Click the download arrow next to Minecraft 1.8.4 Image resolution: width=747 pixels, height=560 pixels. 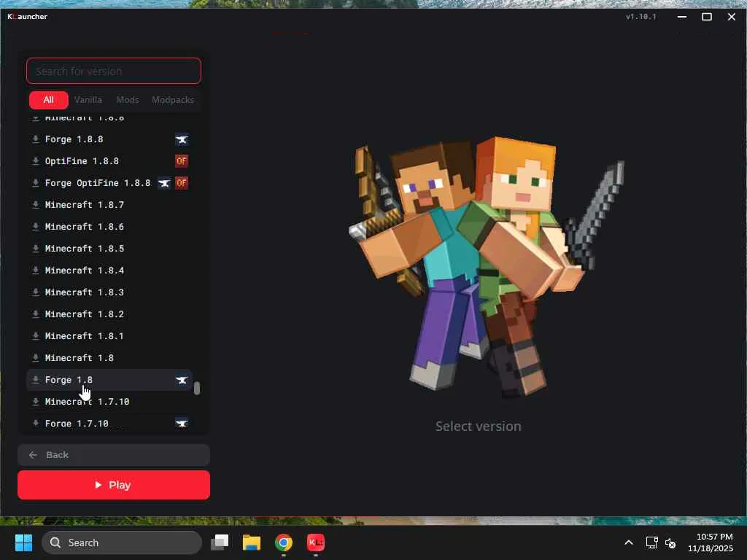click(35, 271)
